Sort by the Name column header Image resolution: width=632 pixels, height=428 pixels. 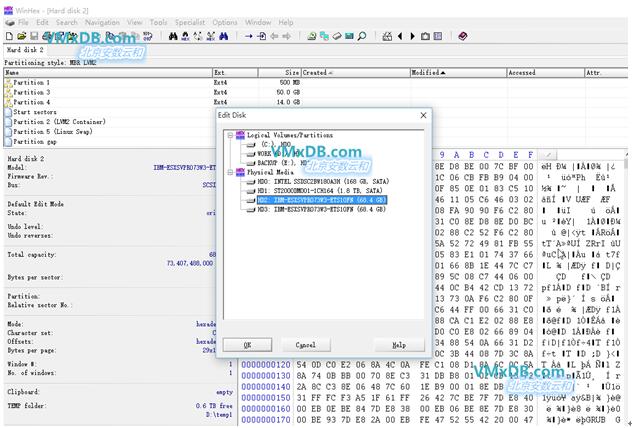[108, 73]
